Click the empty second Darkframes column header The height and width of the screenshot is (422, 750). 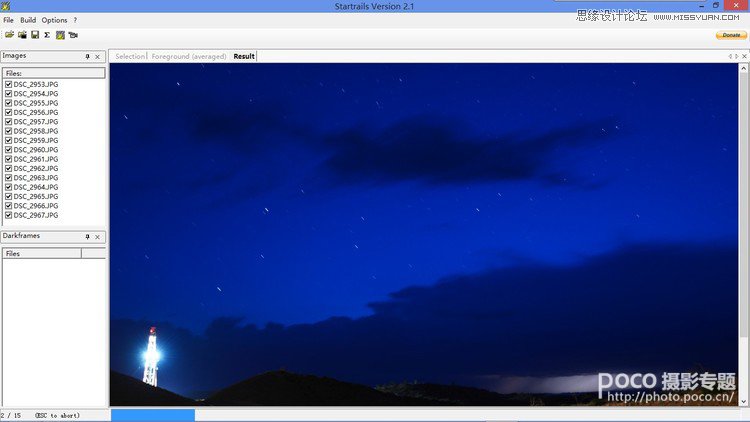(94, 254)
